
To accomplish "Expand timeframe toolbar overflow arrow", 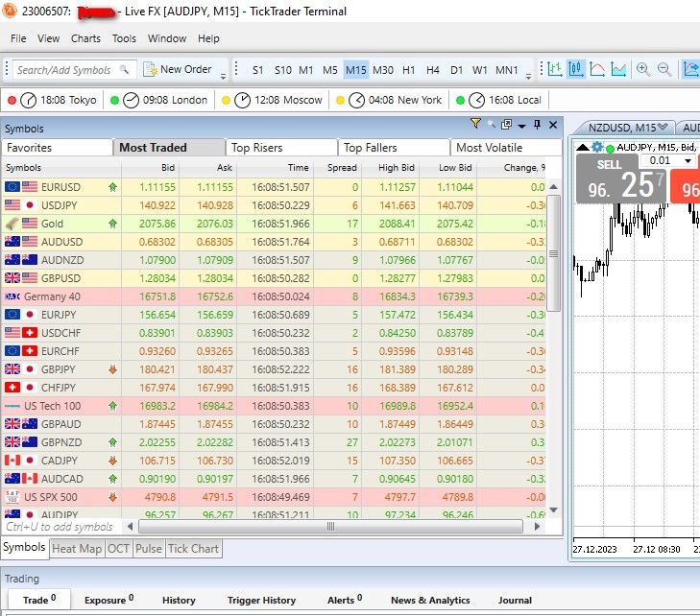I will 528,76.
